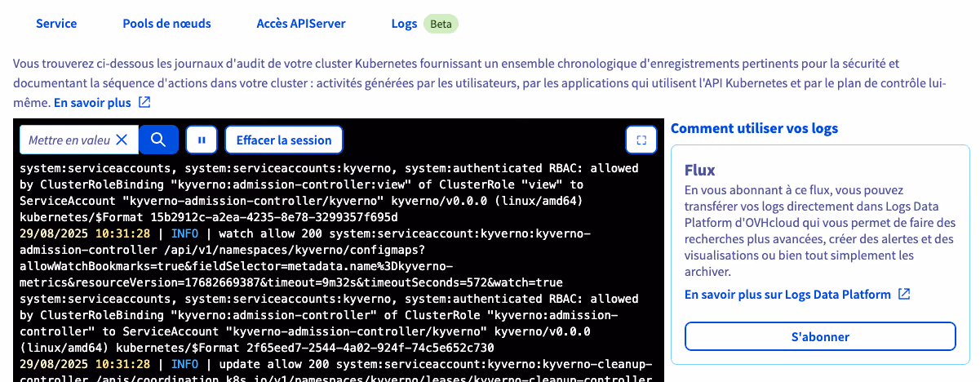Click the Flux heading in the side card
This screenshot has height=382, width=980.
[700, 170]
